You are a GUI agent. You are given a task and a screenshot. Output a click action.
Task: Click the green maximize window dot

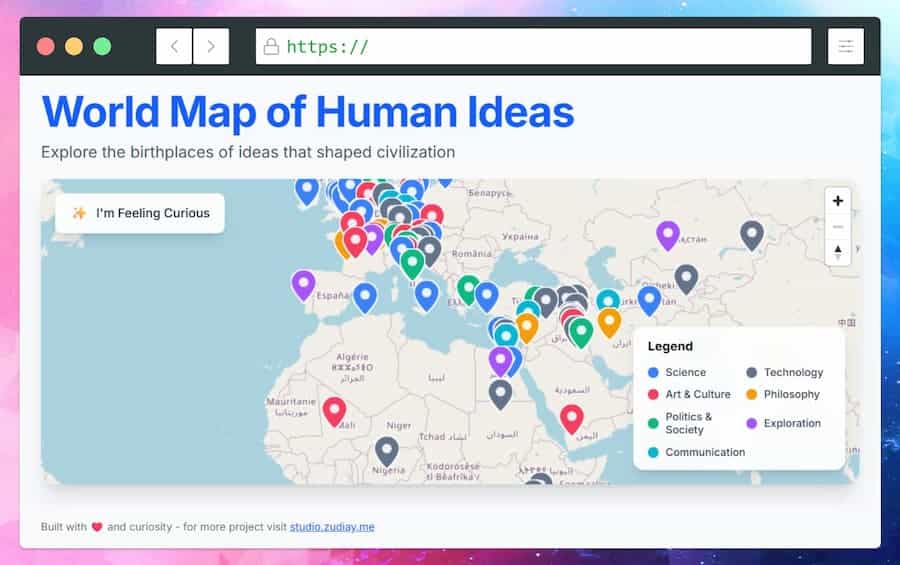coord(102,46)
